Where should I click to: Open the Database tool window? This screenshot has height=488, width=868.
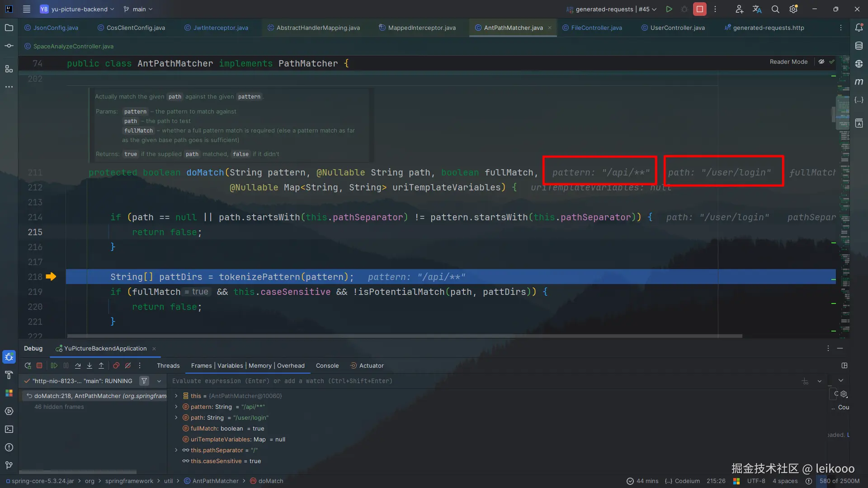tap(859, 46)
